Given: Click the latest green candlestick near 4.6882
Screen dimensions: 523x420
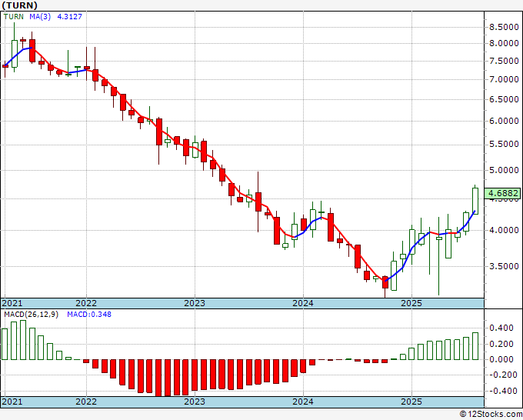Looking at the screenshot, I should 475,201.
